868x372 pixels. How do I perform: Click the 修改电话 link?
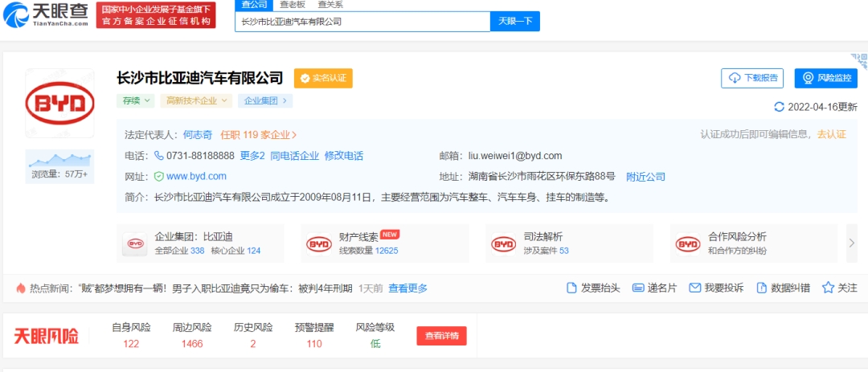tap(344, 156)
